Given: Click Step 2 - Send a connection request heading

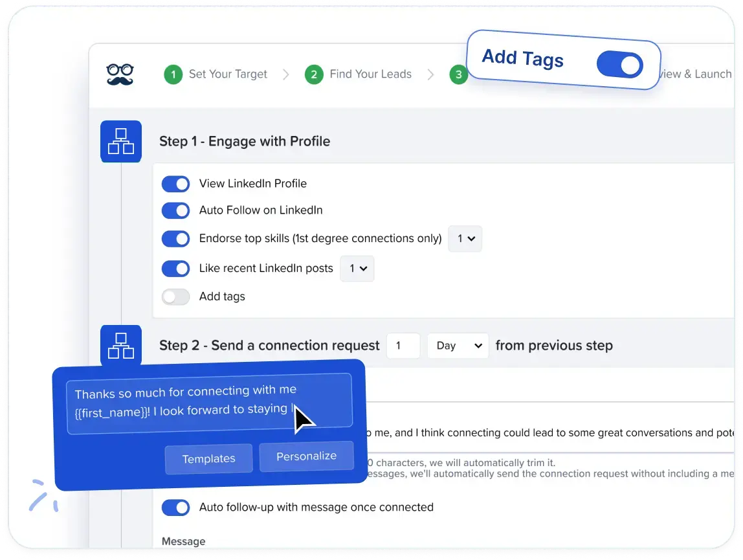Looking at the screenshot, I should (x=269, y=345).
